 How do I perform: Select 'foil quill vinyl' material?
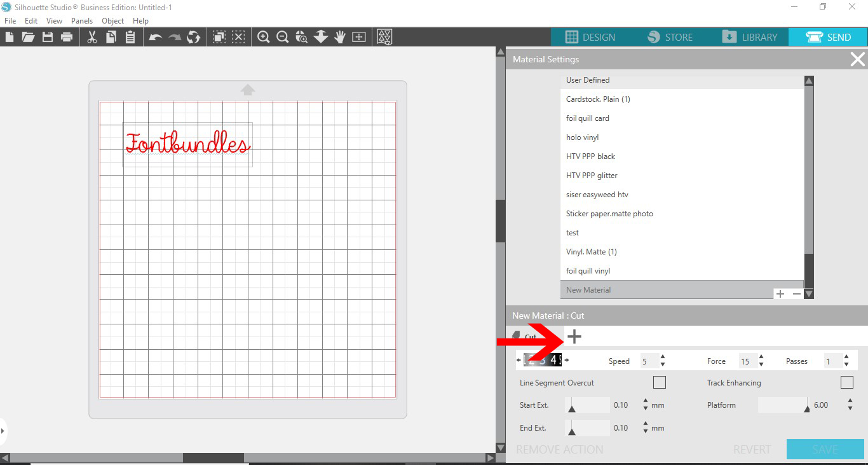click(x=682, y=271)
